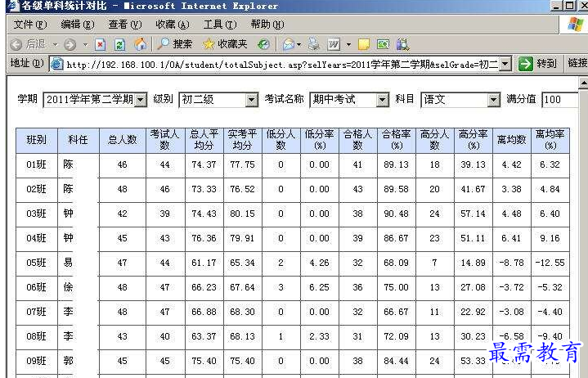
Task: Click the Print toolbar icon
Action: click(314, 44)
